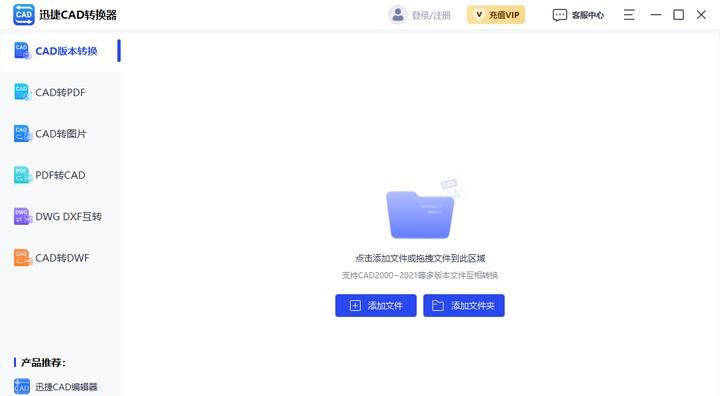Screen dimensions: 720x396
Task: Select the CAD版本转换 sidebar icon
Action: pyautogui.click(x=22, y=51)
